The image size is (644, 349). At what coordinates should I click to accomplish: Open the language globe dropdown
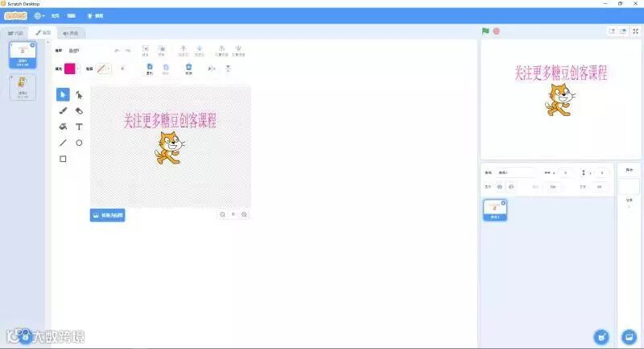click(39, 15)
